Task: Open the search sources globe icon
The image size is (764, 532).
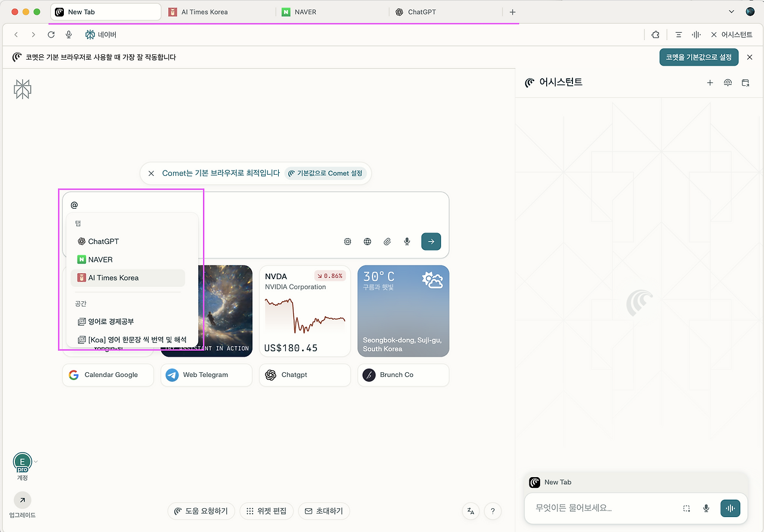Action: tap(368, 242)
